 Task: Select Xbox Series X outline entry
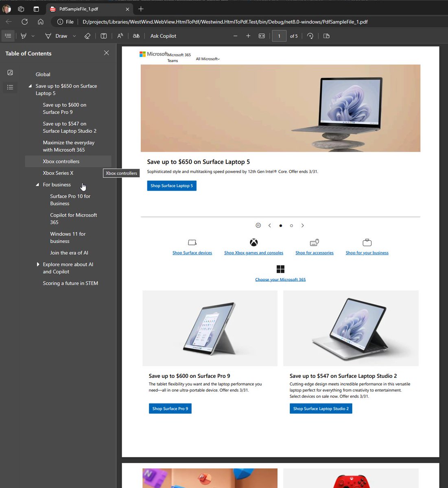click(58, 173)
